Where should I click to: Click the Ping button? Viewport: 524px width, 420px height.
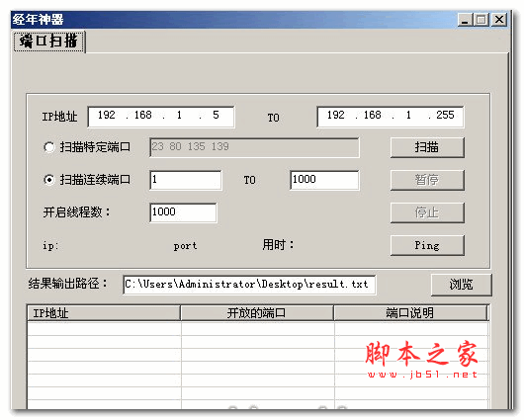pyautogui.click(x=427, y=245)
